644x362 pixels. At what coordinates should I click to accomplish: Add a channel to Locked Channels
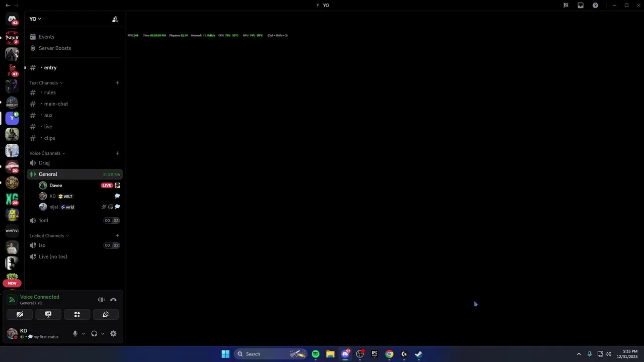[117, 236]
